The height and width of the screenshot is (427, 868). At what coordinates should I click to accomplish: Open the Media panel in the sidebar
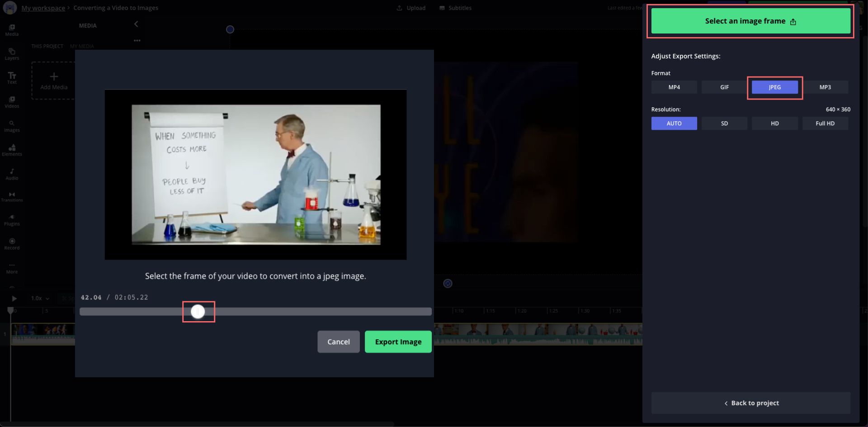(12, 30)
